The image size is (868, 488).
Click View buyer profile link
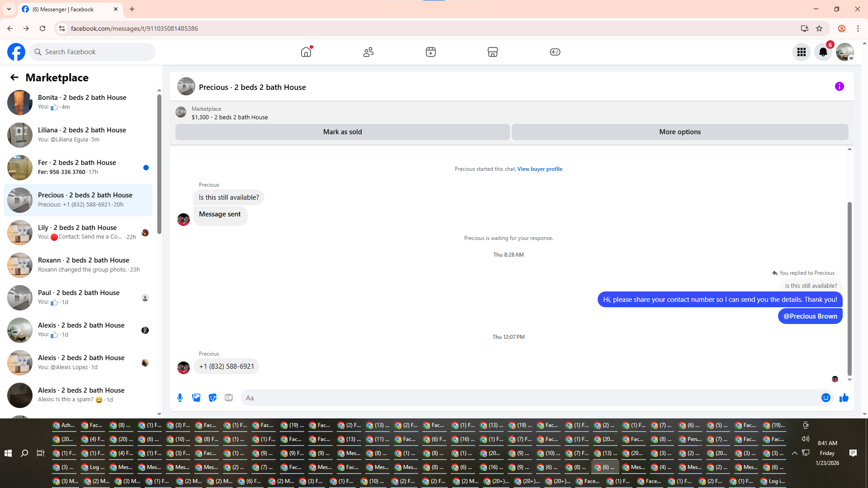(x=539, y=169)
